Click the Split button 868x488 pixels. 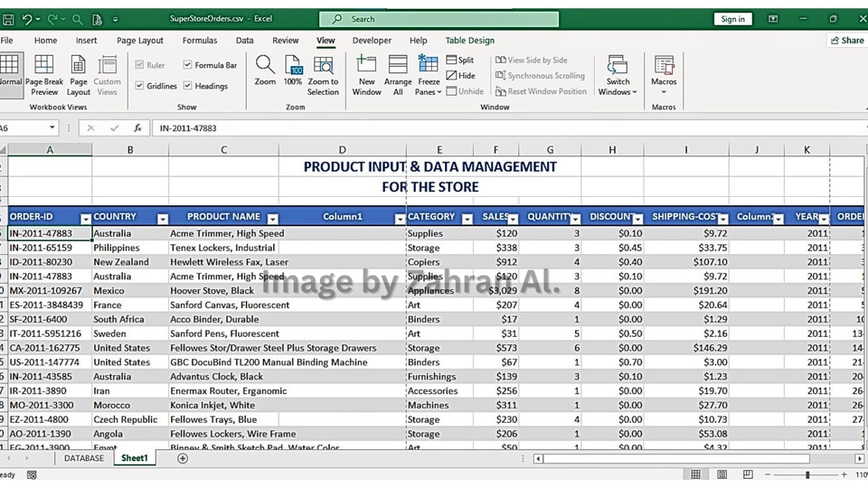459,61
